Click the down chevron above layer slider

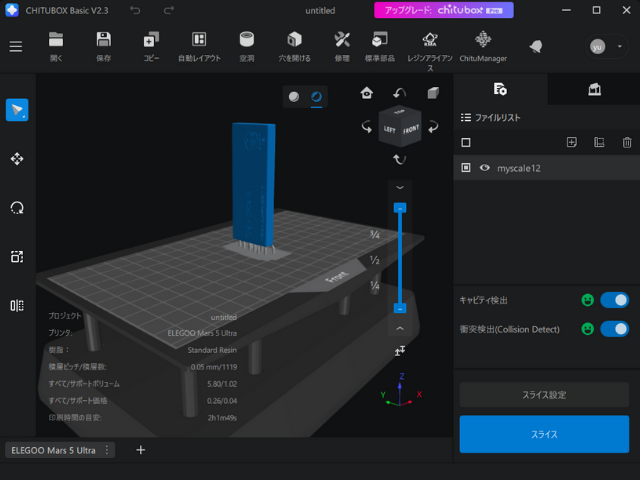click(399, 187)
